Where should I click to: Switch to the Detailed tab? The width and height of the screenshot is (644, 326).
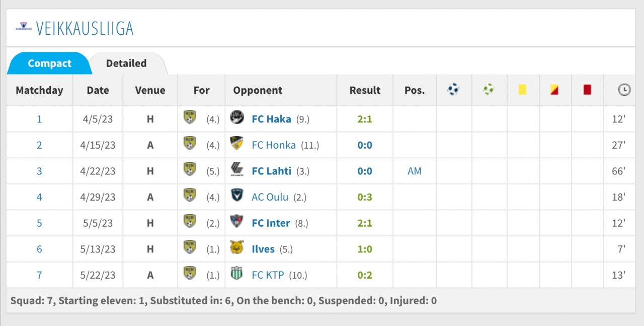coord(126,63)
